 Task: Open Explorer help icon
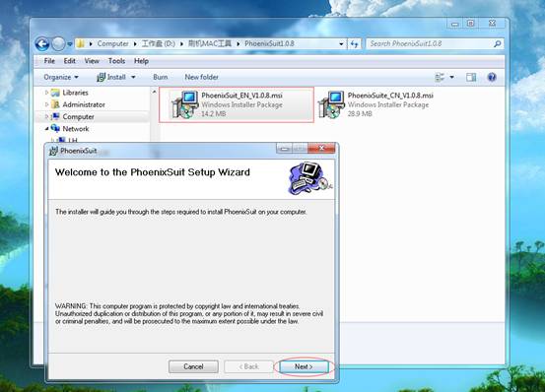pyautogui.click(x=492, y=77)
